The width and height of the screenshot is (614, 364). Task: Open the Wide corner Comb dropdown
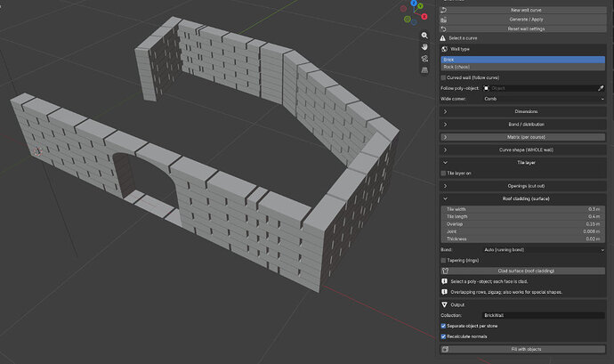click(x=544, y=99)
